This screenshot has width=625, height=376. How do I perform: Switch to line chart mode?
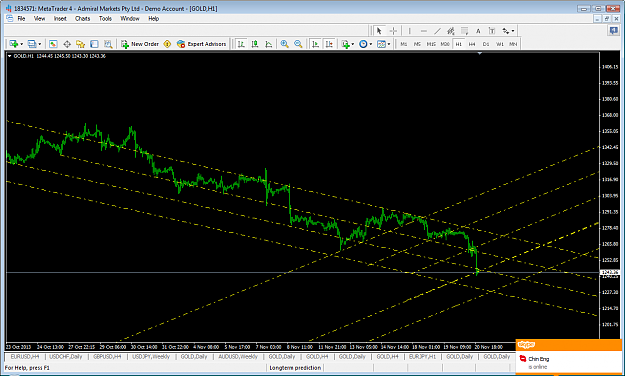coord(269,44)
